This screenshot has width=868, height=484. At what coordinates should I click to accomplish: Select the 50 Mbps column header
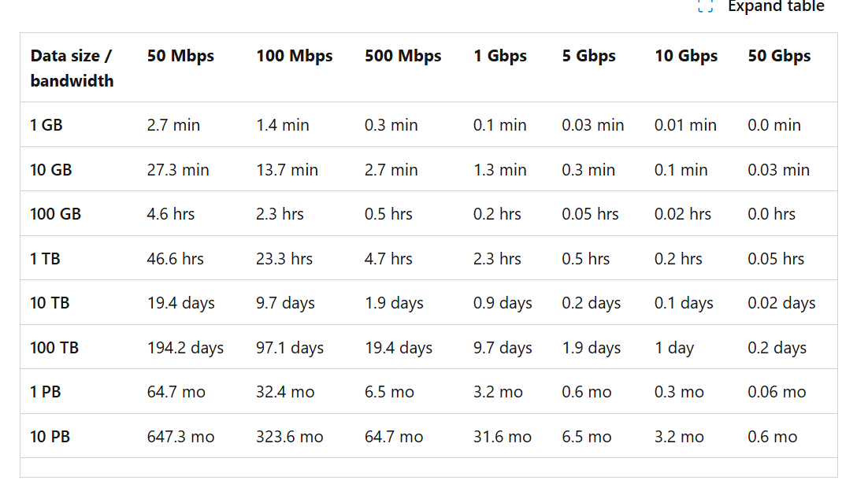[x=180, y=56]
